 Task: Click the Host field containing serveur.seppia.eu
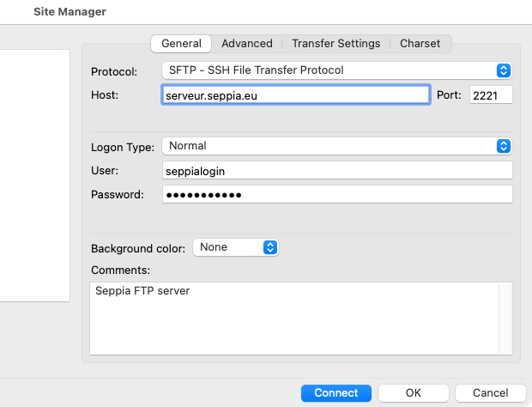[295, 95]
